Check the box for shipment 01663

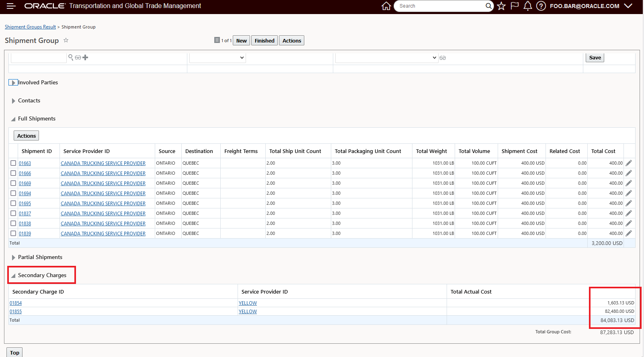pyautogui.click(x=13, y=163)
